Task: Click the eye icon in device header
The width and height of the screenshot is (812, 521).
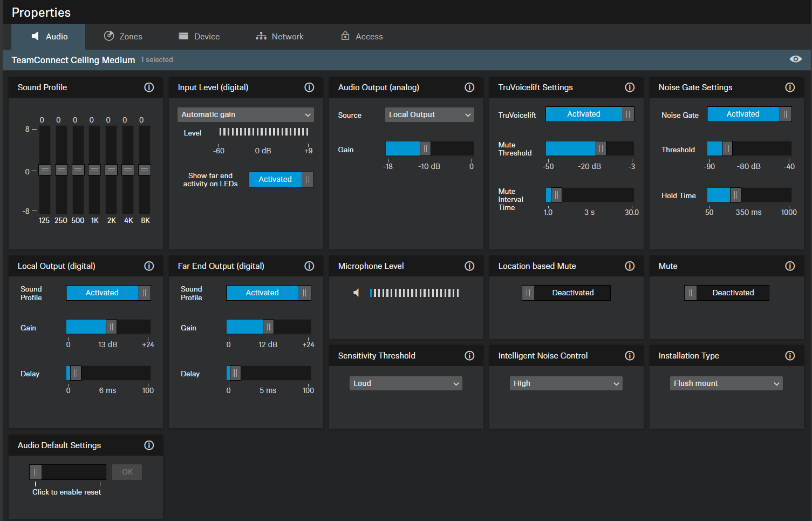Action: (x=795, y=59)
